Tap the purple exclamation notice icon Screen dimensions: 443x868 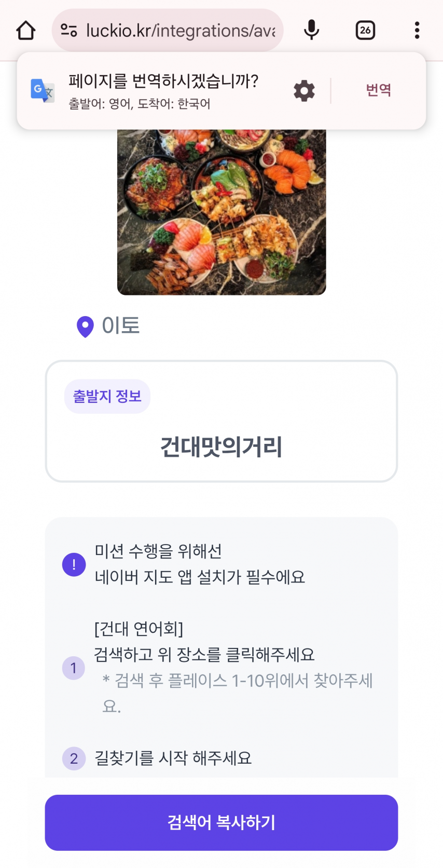pyautogui.click(x=74, y=564)
